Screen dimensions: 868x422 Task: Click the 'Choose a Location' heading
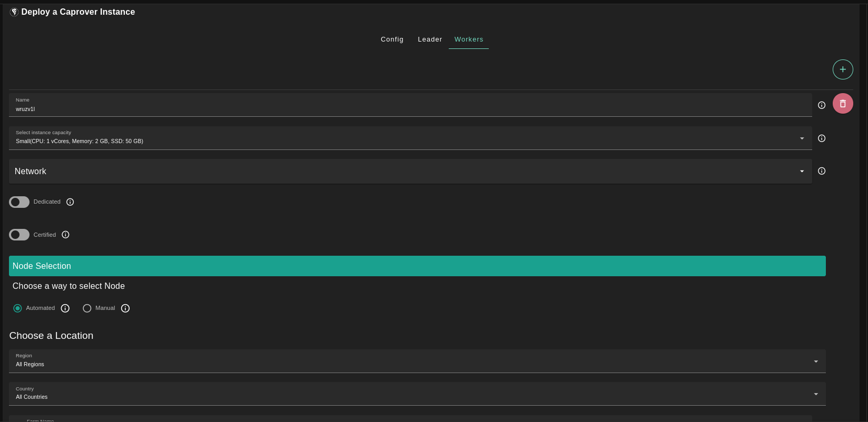(51, 336)
